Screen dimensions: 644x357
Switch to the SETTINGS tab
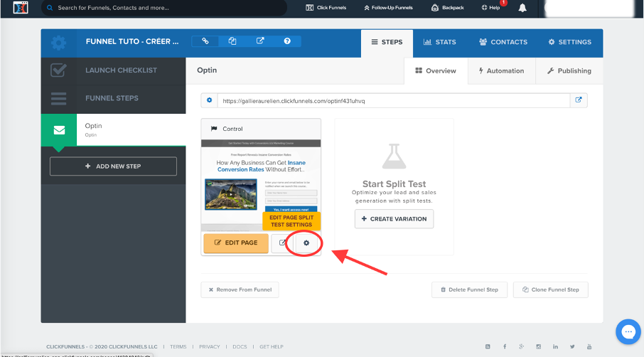(570, 43)
